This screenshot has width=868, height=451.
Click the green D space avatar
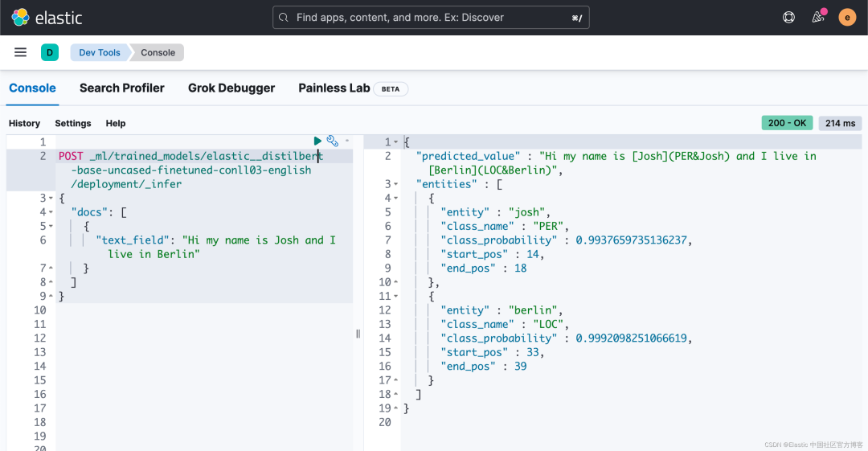coord(50,52)
